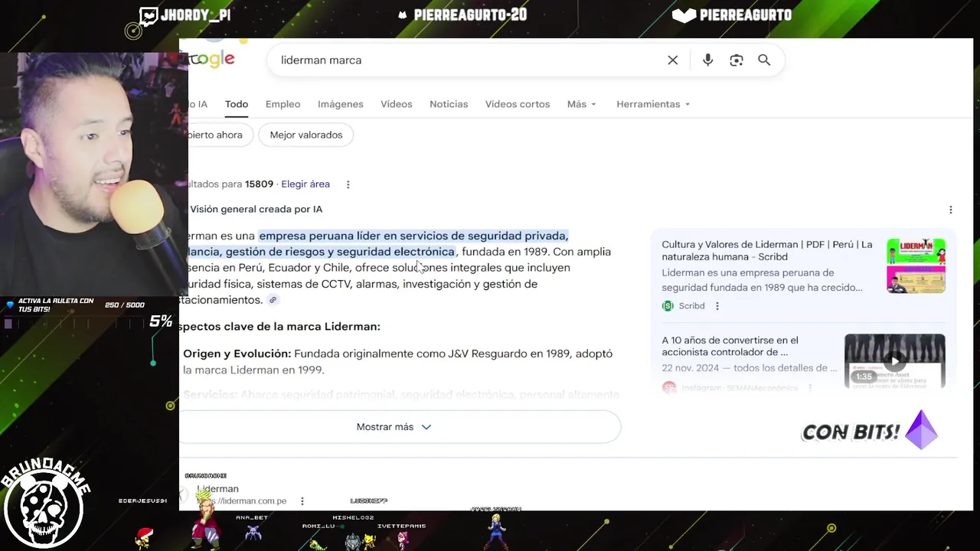Viewport: 980px width, 551px height.
Task: Open the Herramientas dropdown
Action: pyautogui.click(x=653, y=104)
